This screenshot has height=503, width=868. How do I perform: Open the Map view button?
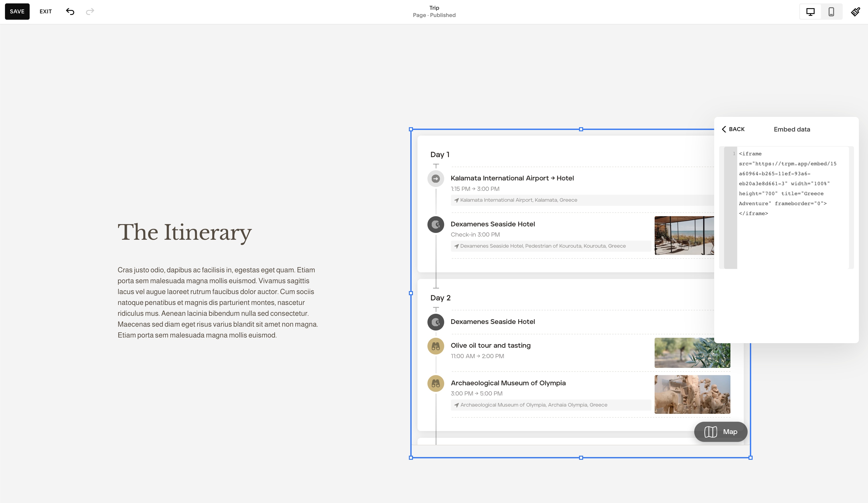720,432
